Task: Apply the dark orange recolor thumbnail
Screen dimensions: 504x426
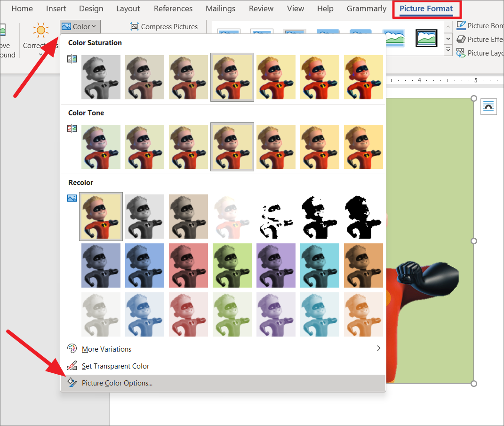Action: [x=364, y=265]
